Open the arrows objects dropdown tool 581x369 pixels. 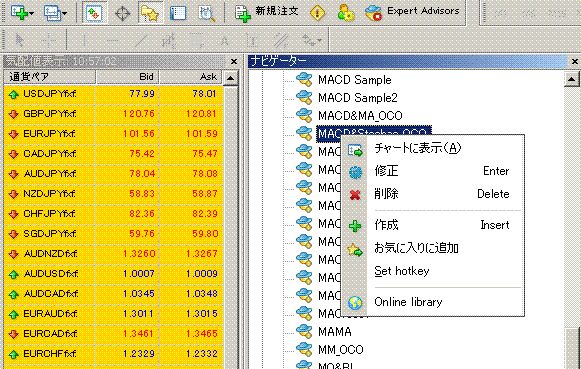(311, 40)
